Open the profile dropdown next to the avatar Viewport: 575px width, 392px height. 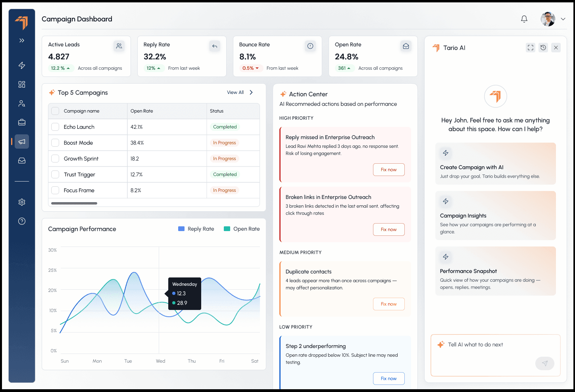click(x=563, y=19)
